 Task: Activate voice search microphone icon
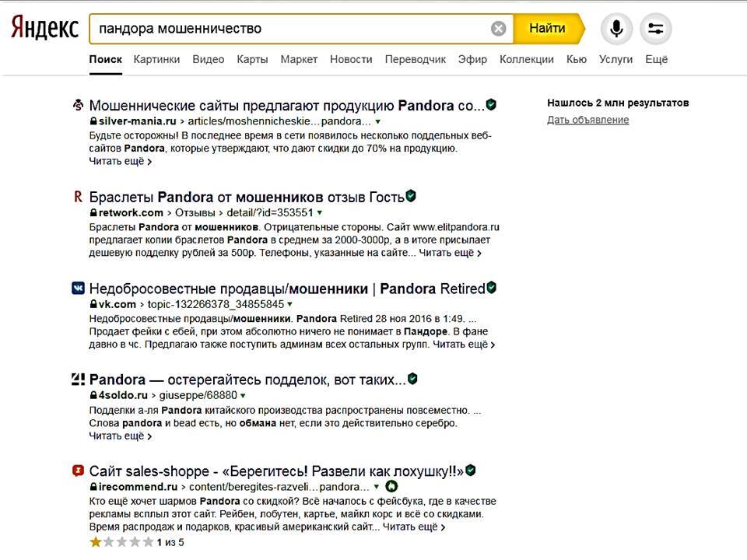tap(616, 29)
